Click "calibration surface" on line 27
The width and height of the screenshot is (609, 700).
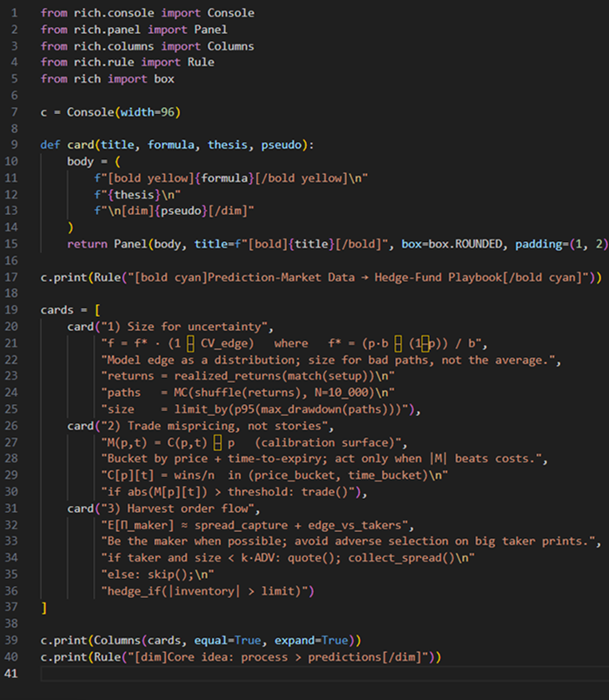pos(325,442)
